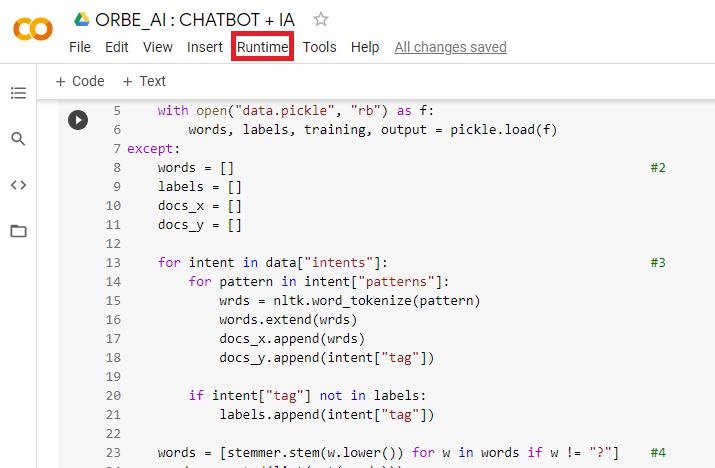Click the 'labels = []' code line
Viewport: 715px width, 468px height.
(200, 187)
